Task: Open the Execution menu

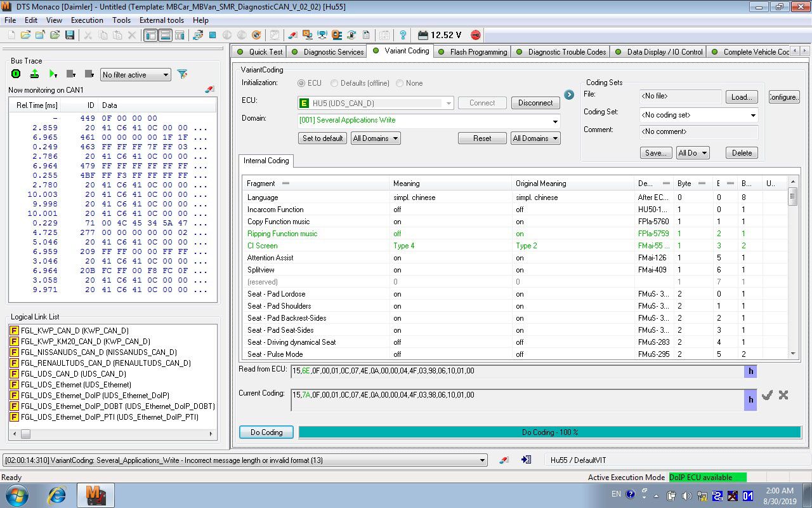Action: click(87, 20)
